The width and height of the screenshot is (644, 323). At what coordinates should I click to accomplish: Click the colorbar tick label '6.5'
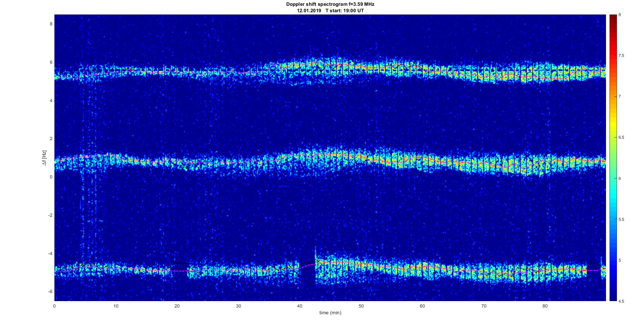pyautogui.click(x=621, y=138)
